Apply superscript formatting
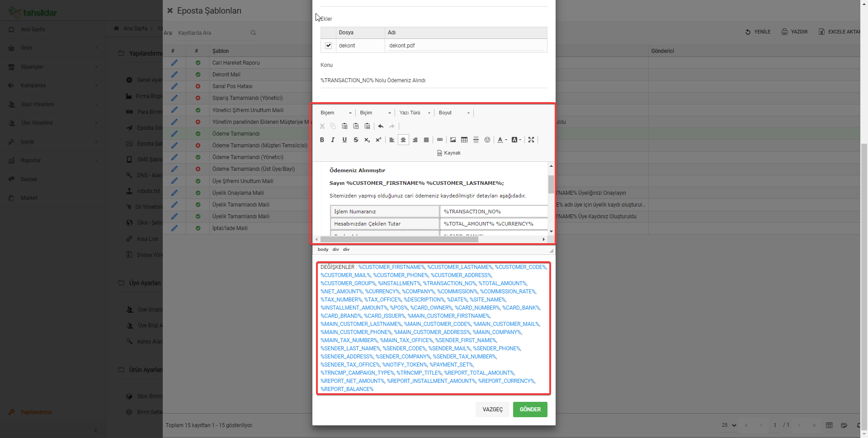 pyautogui.click(x=378, y=140)
